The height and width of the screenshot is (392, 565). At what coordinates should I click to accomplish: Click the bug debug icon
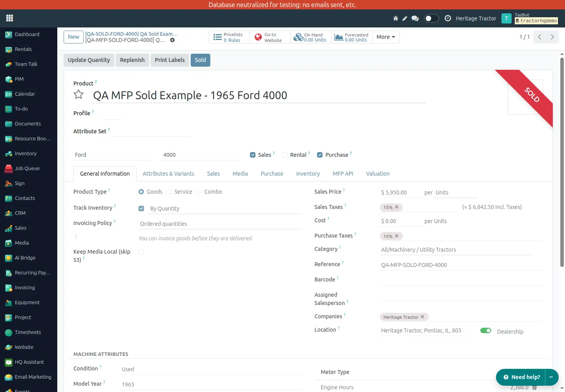coord(395,18)
